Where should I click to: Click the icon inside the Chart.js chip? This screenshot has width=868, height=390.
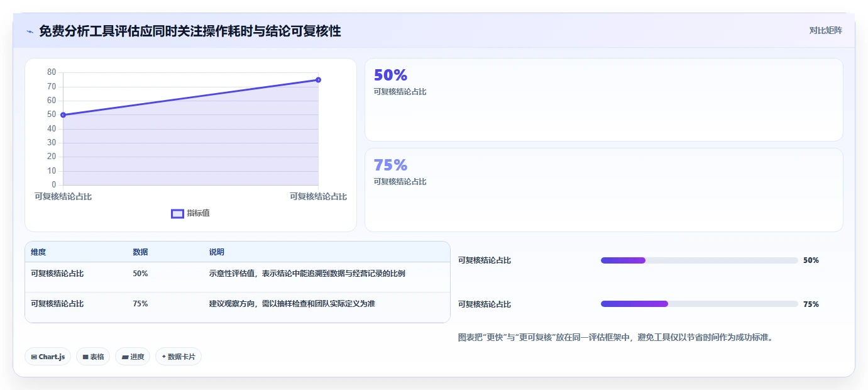[x=34, y=357]
